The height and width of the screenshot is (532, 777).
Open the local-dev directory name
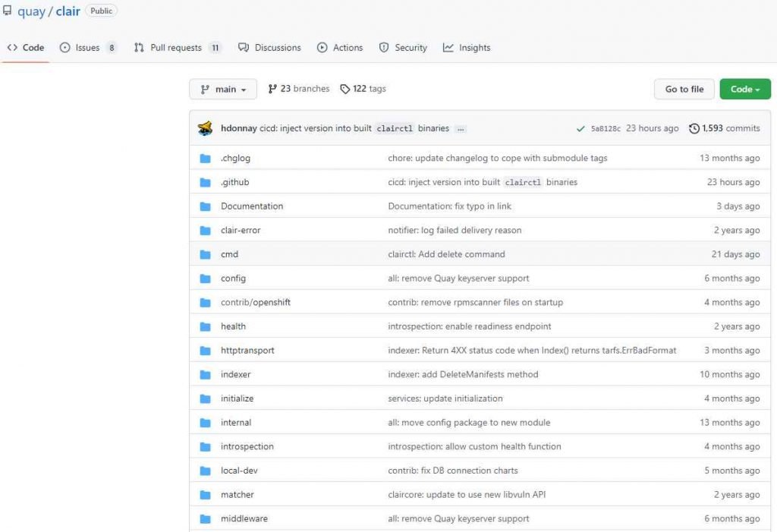click(x=239, y=471)
